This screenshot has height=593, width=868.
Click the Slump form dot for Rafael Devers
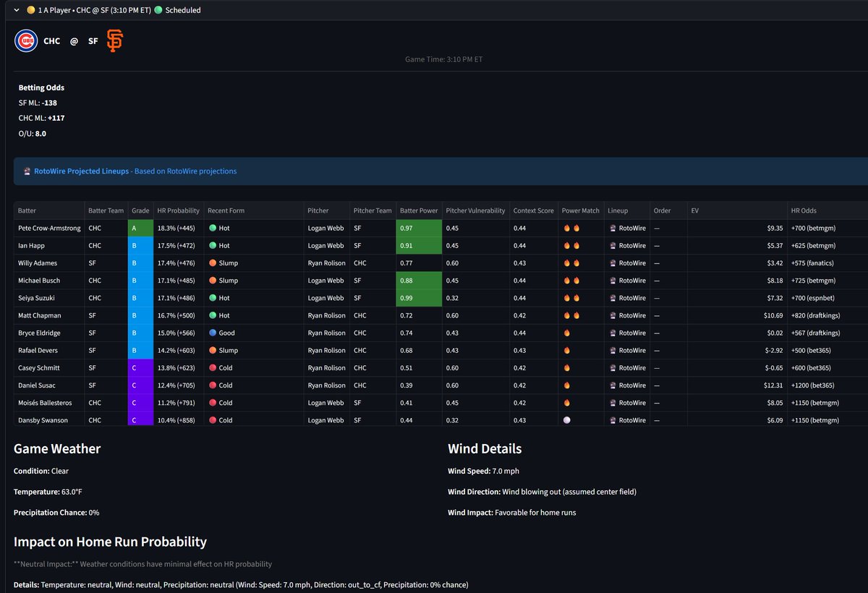point(212,350)
